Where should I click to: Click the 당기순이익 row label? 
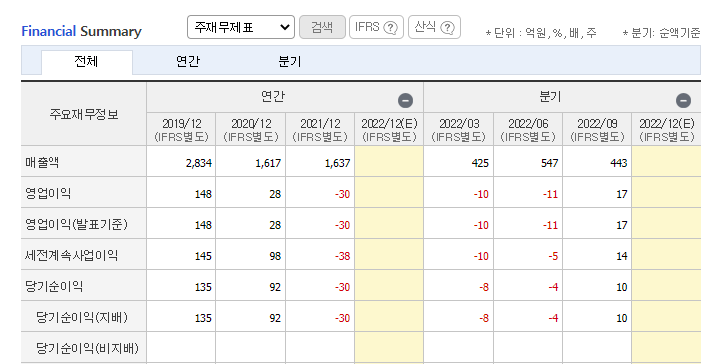point(54,286)
